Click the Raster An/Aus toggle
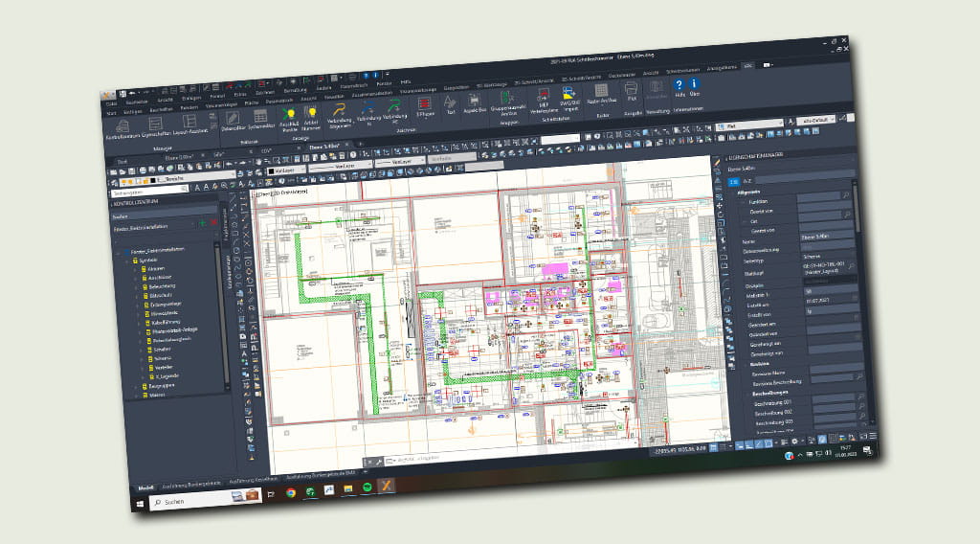The image size is (980, 544). pos(602,92)
